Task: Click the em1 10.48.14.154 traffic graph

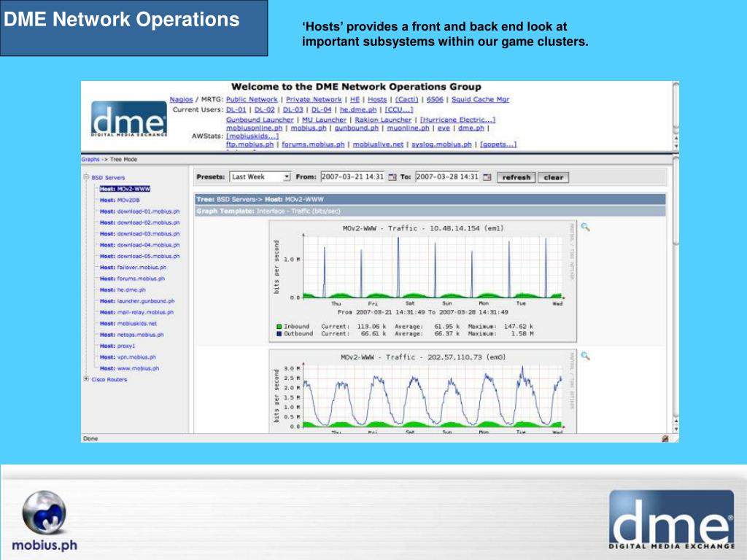Action: click(423, 281)
